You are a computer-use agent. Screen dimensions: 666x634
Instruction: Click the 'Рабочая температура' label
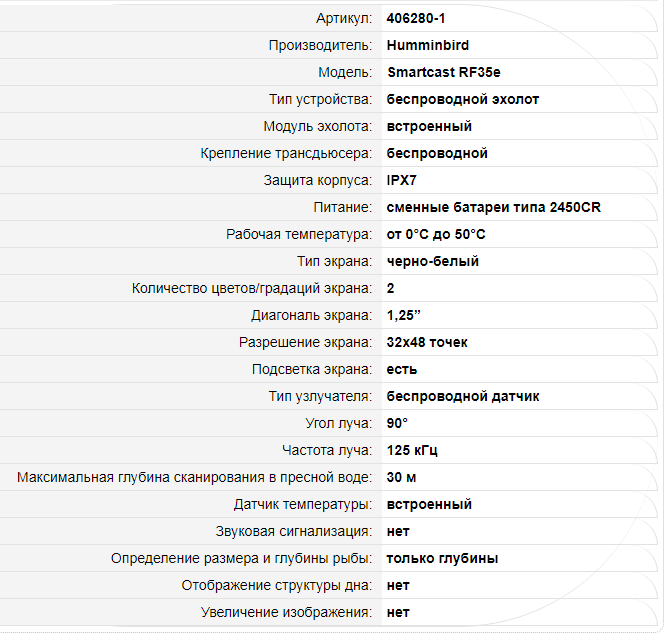tap(299, 235)
